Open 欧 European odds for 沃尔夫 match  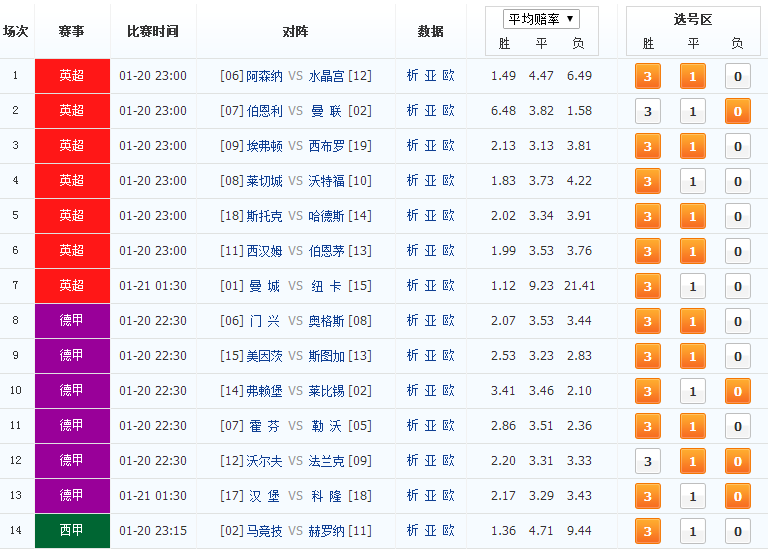tap(448, 461)
